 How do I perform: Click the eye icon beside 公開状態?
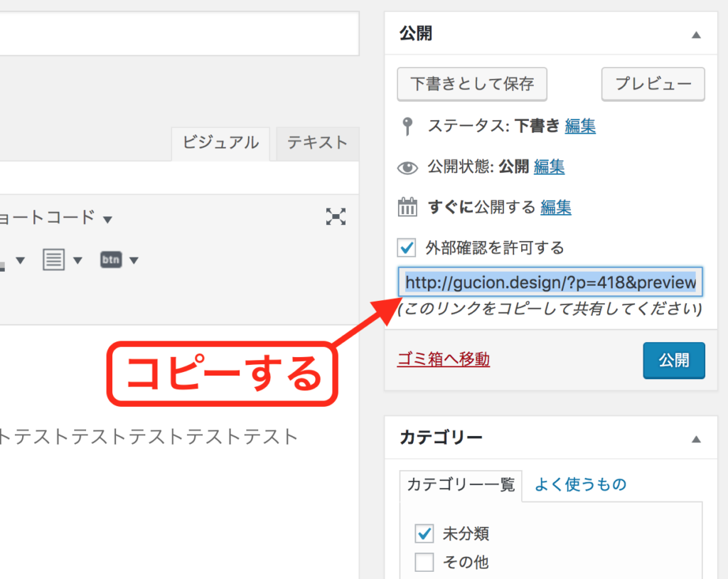(x=407, y=168)
